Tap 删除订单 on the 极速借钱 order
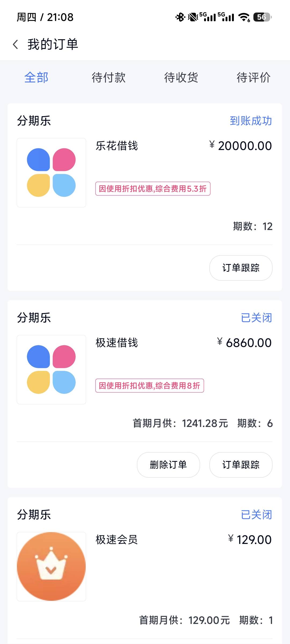The height and width of the screenshot is (644, 290). [x=168, y=465]
